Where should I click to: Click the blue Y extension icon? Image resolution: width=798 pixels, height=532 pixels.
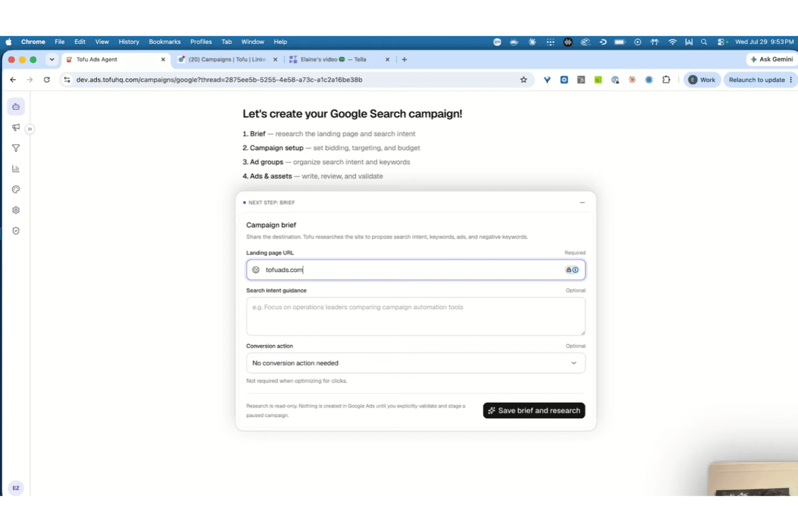tap(547, 80)
